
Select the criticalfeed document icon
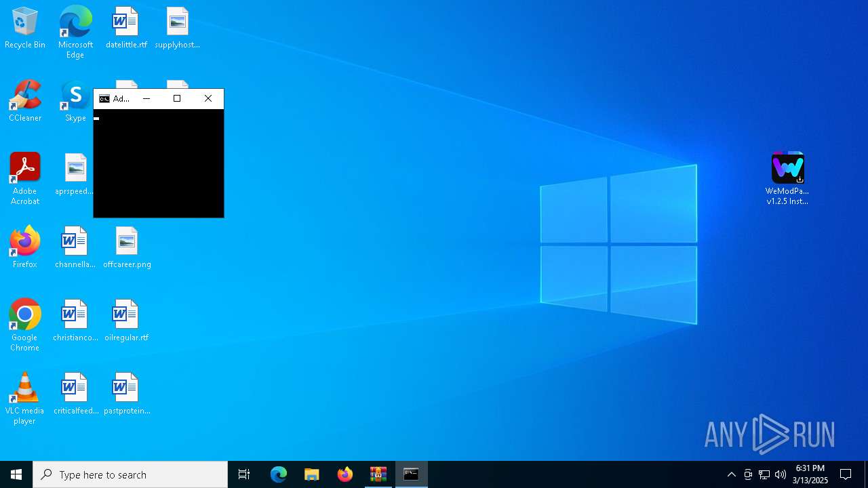coord(75,394)
